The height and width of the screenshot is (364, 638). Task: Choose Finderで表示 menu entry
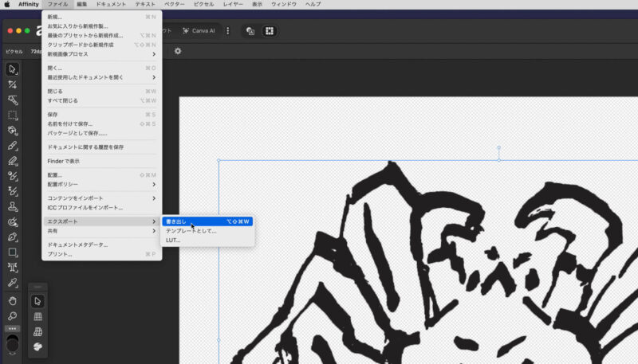[102, 161]
